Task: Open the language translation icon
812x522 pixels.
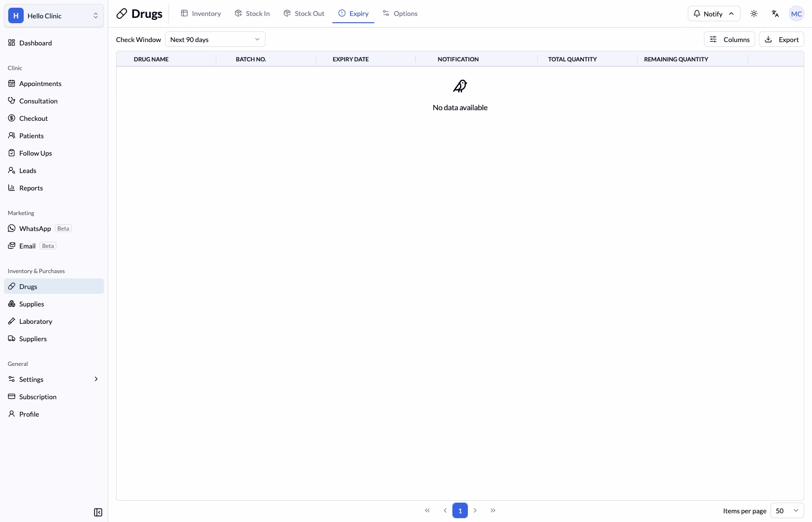Action: pos(775,14)
